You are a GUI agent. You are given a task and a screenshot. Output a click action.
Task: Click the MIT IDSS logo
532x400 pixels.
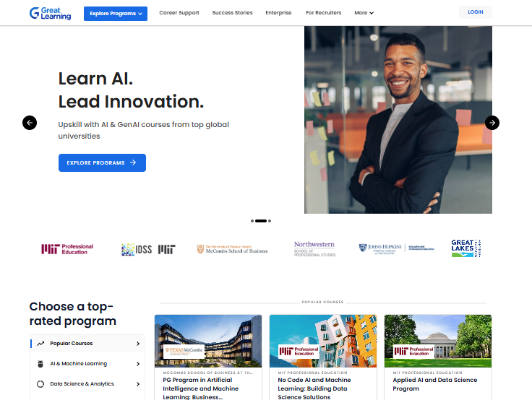(148, 250)
